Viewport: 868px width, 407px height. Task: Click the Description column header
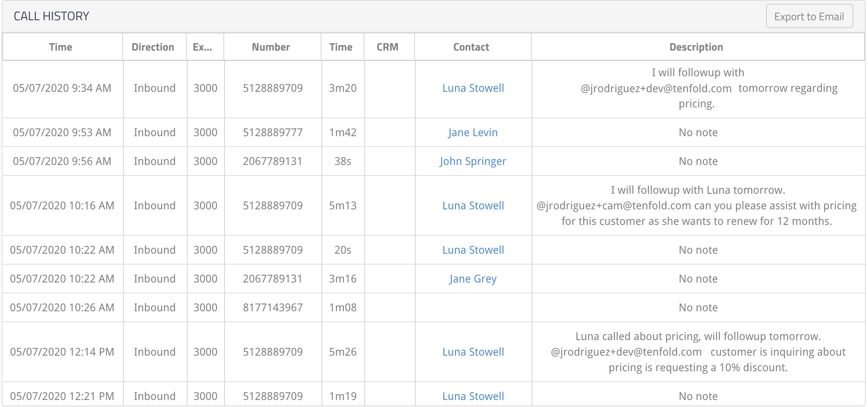pyautogui.click(x=696, y=47)
